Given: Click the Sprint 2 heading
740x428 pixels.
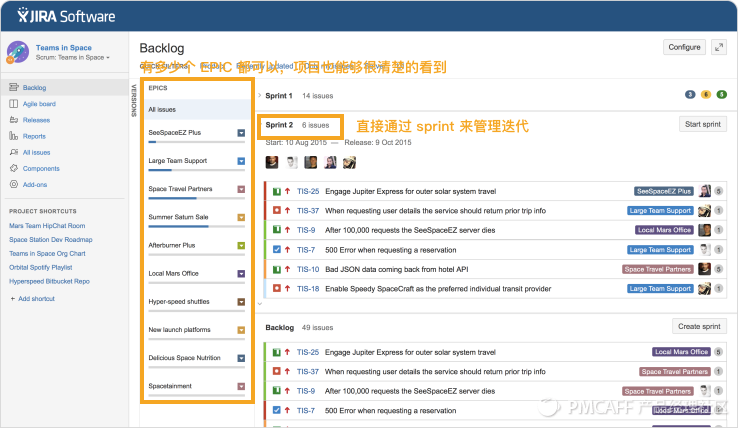Looking at the screenshot, I should (x=279, y=125).
